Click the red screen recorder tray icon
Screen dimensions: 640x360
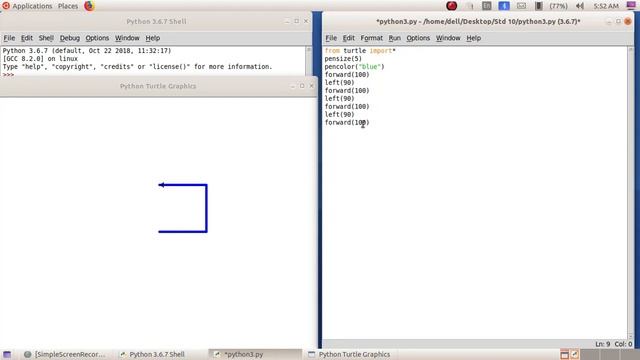451,6
